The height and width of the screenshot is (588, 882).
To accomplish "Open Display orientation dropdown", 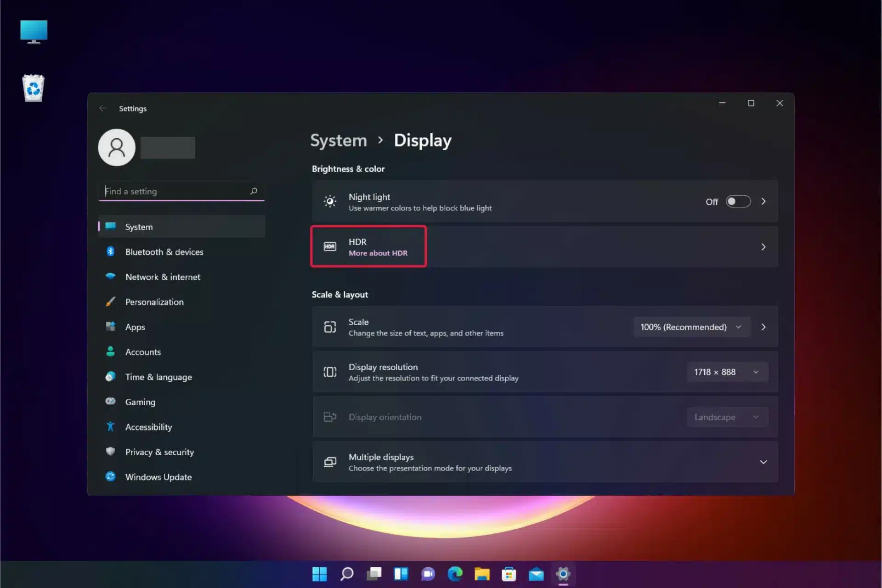I will click(724, 417).
